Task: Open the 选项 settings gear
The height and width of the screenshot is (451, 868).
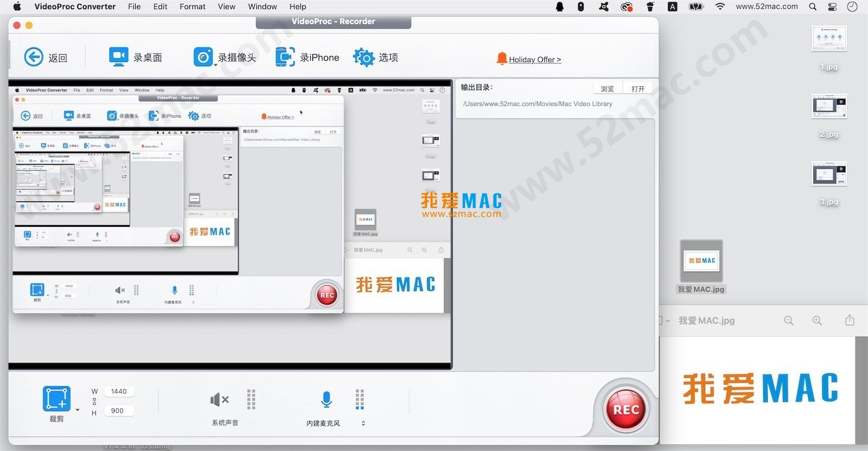Action: (x=375, y=57)
